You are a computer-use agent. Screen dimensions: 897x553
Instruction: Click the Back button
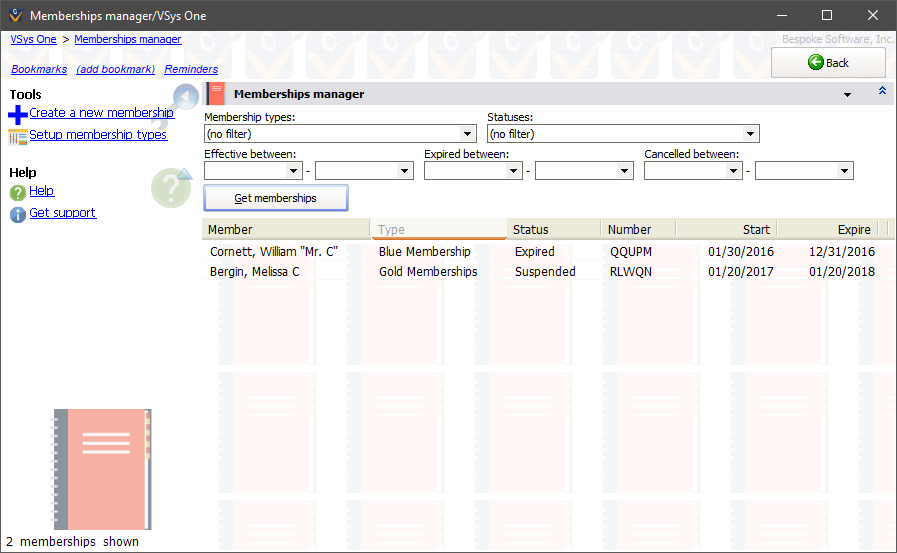click(x=827, y=62)
